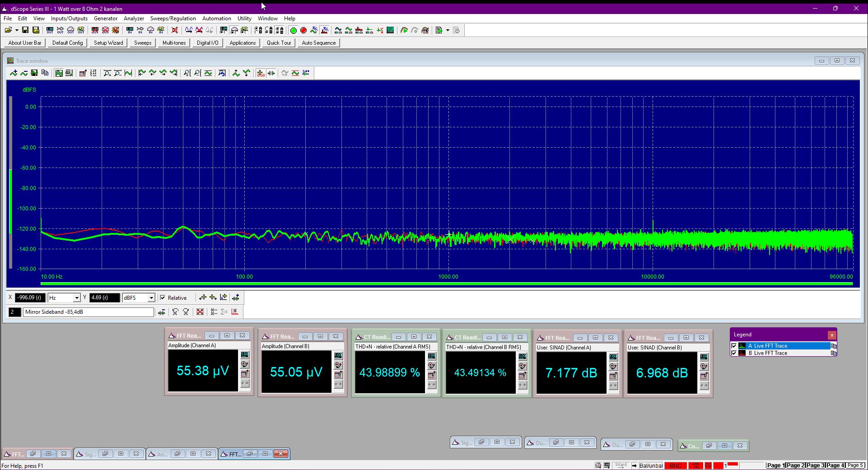
Task: Uncheck A Live FFT Trace in Legend
Action: [734, 346]
